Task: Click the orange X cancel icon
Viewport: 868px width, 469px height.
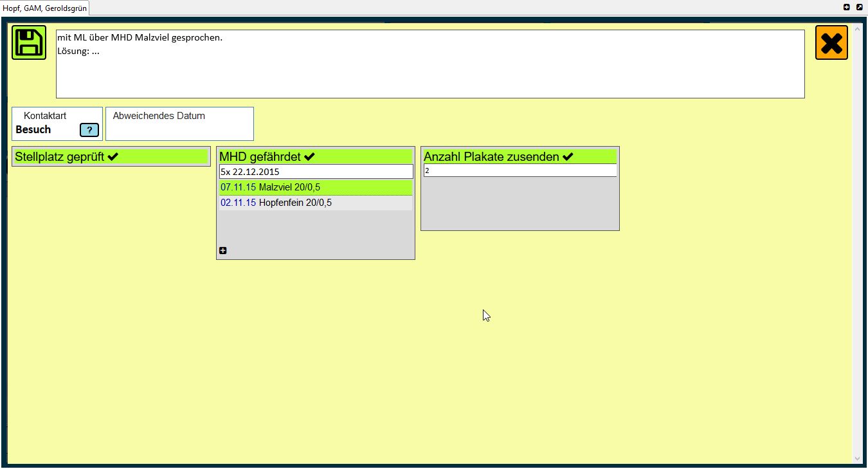Action: (831, 43)
